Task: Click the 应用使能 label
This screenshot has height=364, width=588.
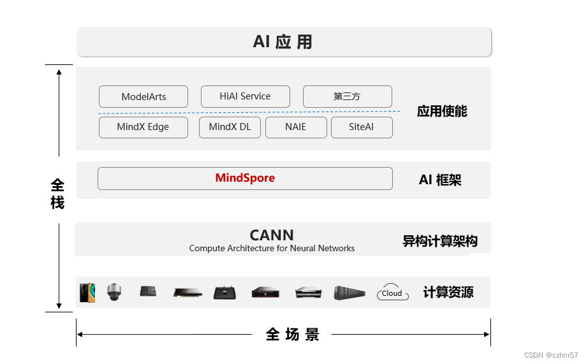Action: click(x=442, y=112)
